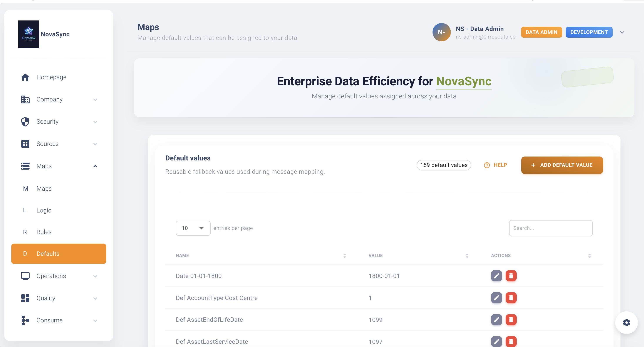Viewport: 644px width, 347px height.
Task: Select the Defaults submenu item
Action: (x=59, y=254)
